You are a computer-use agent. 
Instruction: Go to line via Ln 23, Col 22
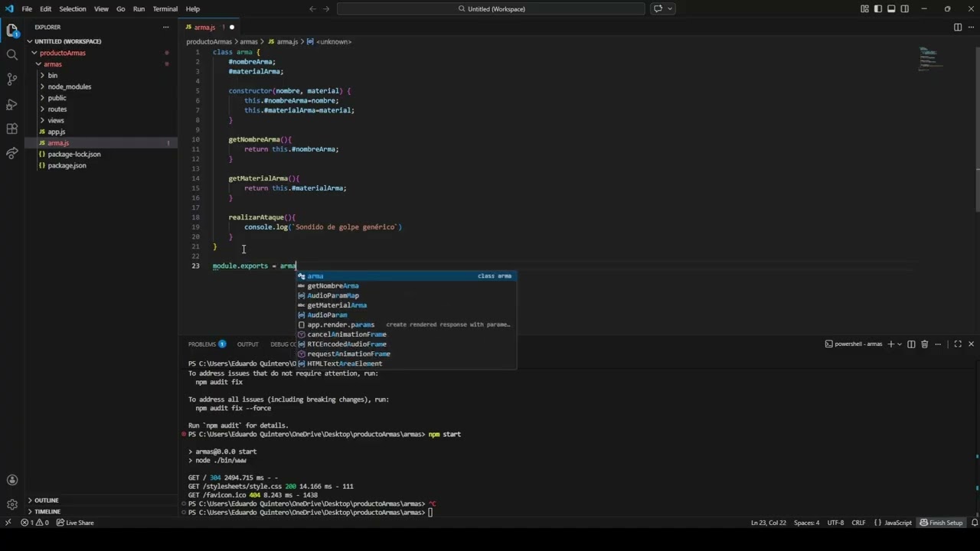pyautogui.click(x=768, y=523)
